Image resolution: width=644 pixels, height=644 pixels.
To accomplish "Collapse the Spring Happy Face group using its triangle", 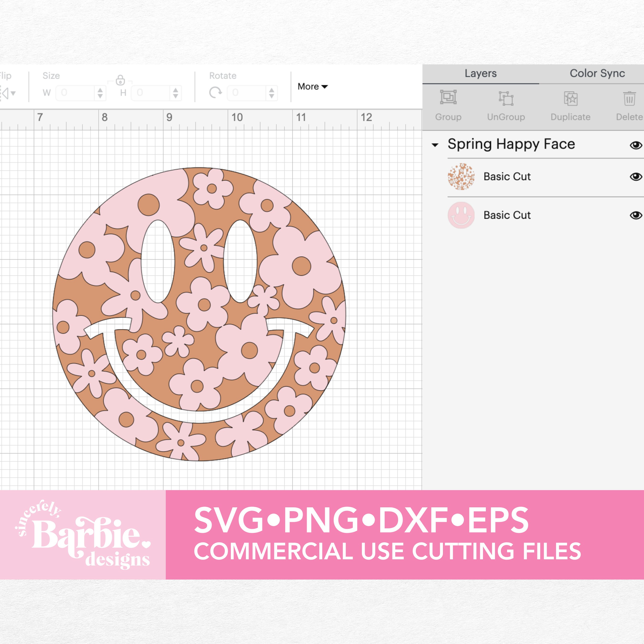I will click(435, 145).
